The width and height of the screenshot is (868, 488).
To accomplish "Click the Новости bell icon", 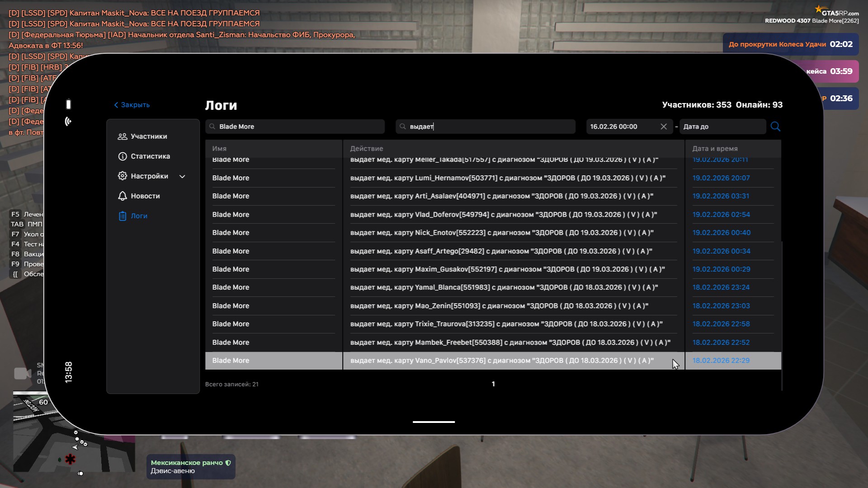I will tap(122, 196).
